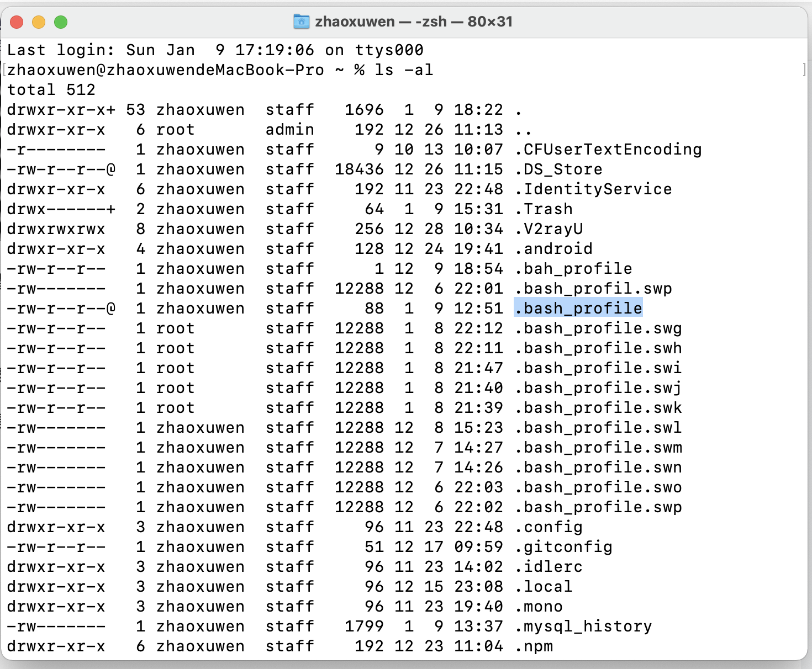Select the .bash_profile.swl filename
The height and width of the screenshot is (669, 812).
[598, 427]
